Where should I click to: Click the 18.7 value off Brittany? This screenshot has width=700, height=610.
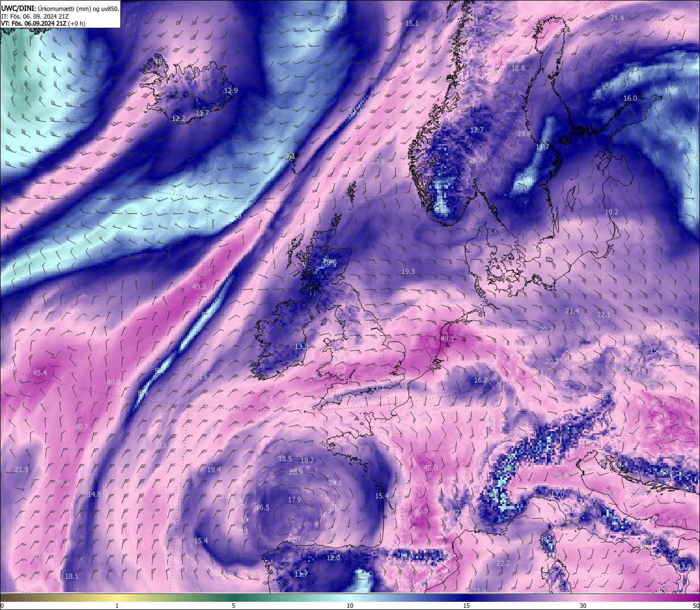point(307,460)
